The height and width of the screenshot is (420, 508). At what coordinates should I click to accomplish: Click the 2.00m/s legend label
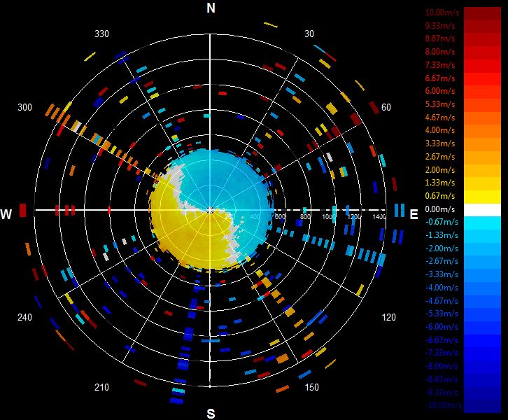click(440, 170)
